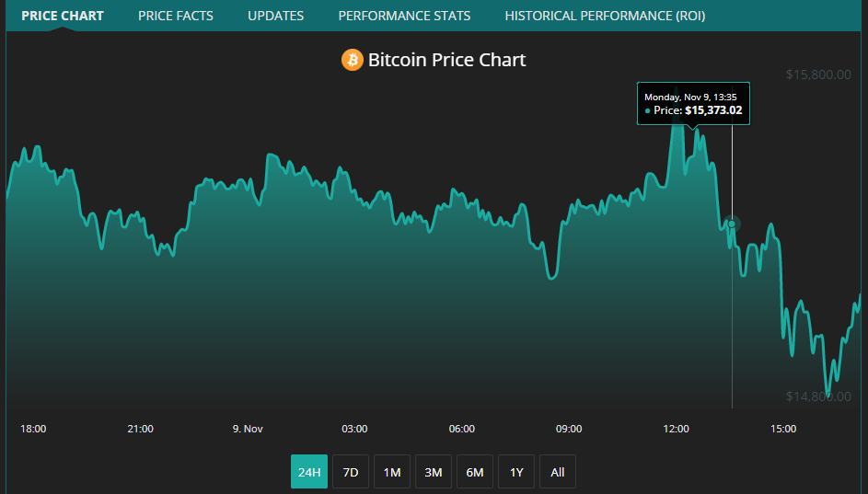Click the 18:00 time axis label
Image resolution: width=868 pixels, height=494 pixels.
pyautogui.click(x=33, y=429)
